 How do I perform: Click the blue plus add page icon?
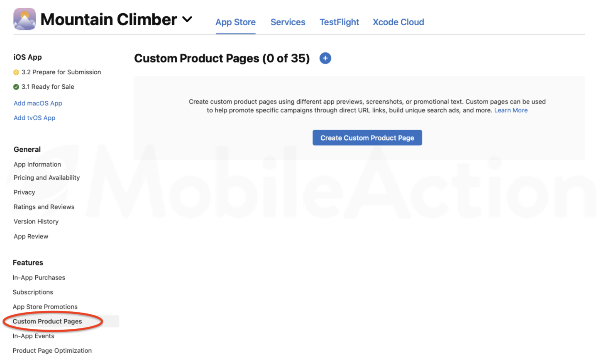point(325,58)
